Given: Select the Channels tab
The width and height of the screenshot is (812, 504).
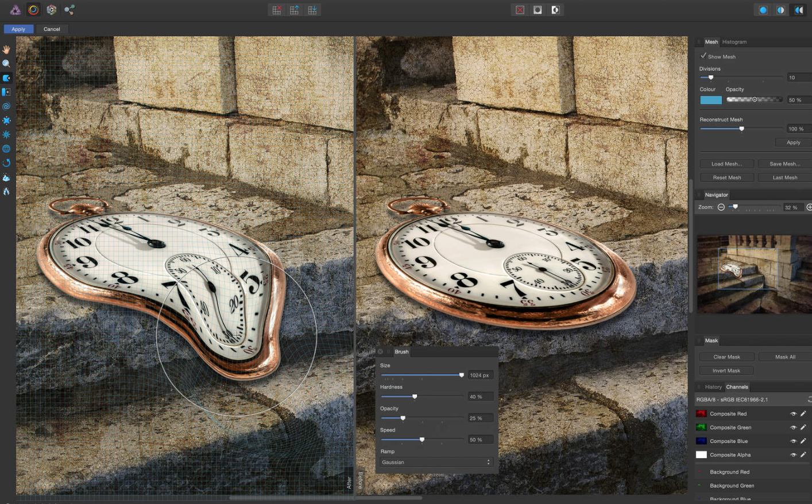Looking at the screenshot, I should (737, 387).
